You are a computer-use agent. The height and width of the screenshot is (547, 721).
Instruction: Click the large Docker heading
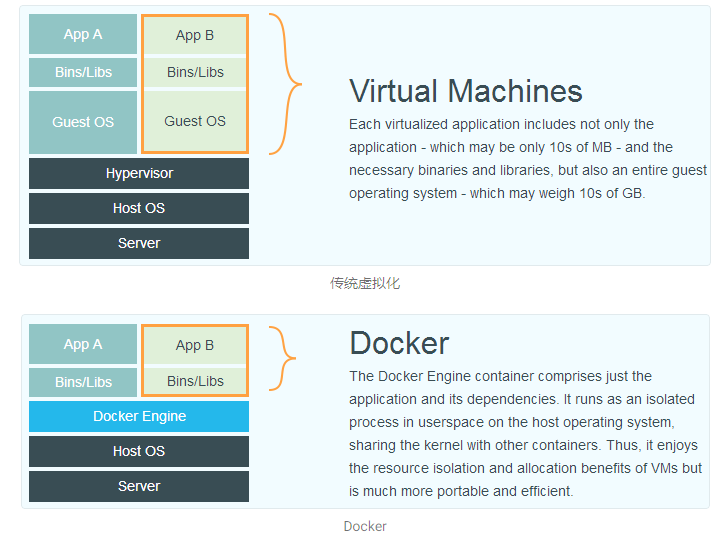(399, 343)
